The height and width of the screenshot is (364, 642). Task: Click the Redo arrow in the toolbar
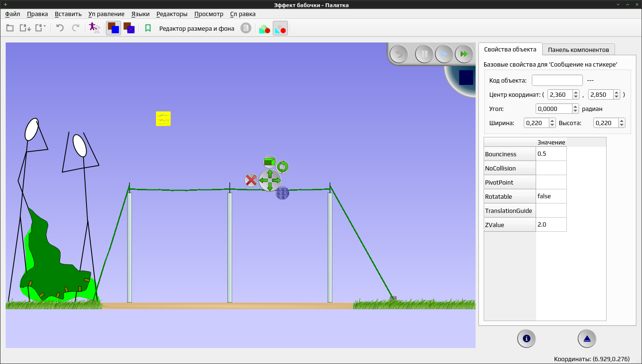[x=76, y=28]
